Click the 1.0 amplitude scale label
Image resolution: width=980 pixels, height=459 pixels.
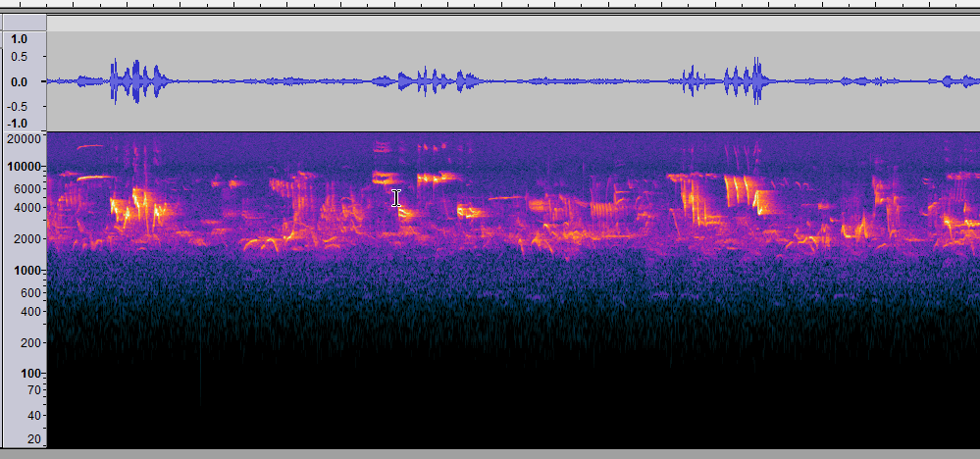[x=20, y=39]
